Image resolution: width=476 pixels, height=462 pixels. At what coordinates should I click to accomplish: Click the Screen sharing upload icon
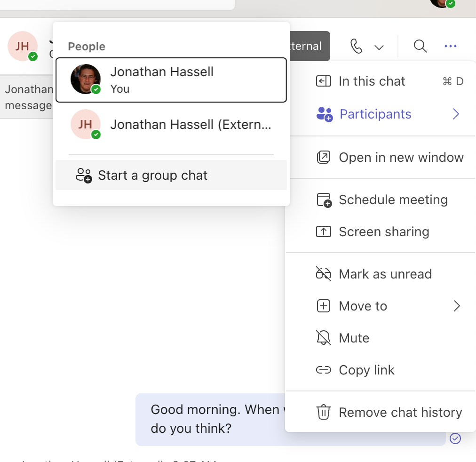[x=323, y=231]
